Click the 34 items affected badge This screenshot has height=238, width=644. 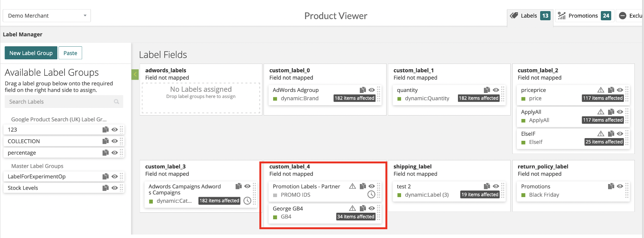[x=356, y=217]
